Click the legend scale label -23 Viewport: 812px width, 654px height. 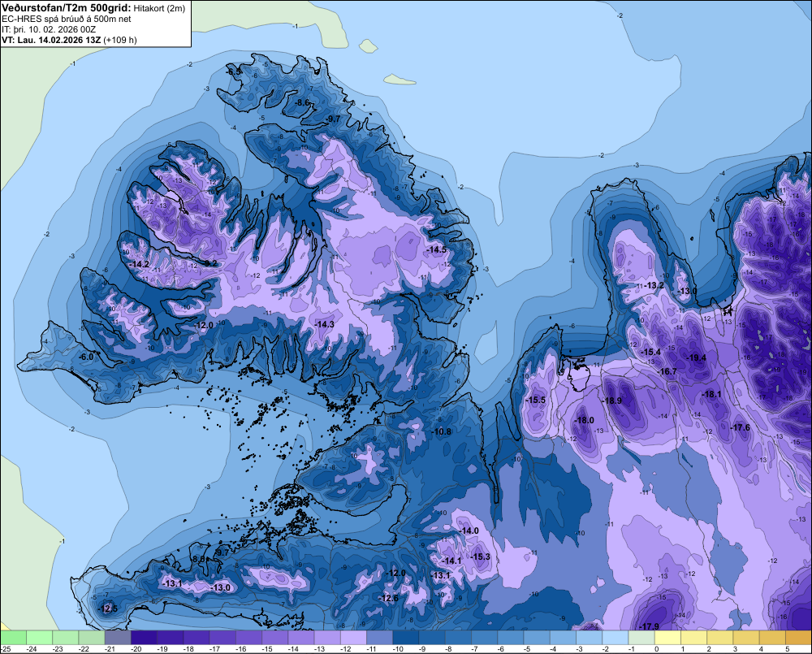click(58, 649)
